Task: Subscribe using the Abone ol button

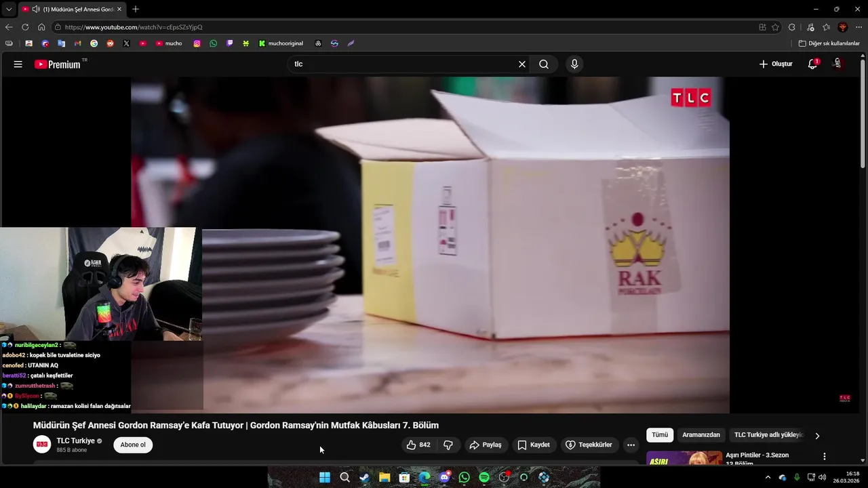Action: pos(133,445)
